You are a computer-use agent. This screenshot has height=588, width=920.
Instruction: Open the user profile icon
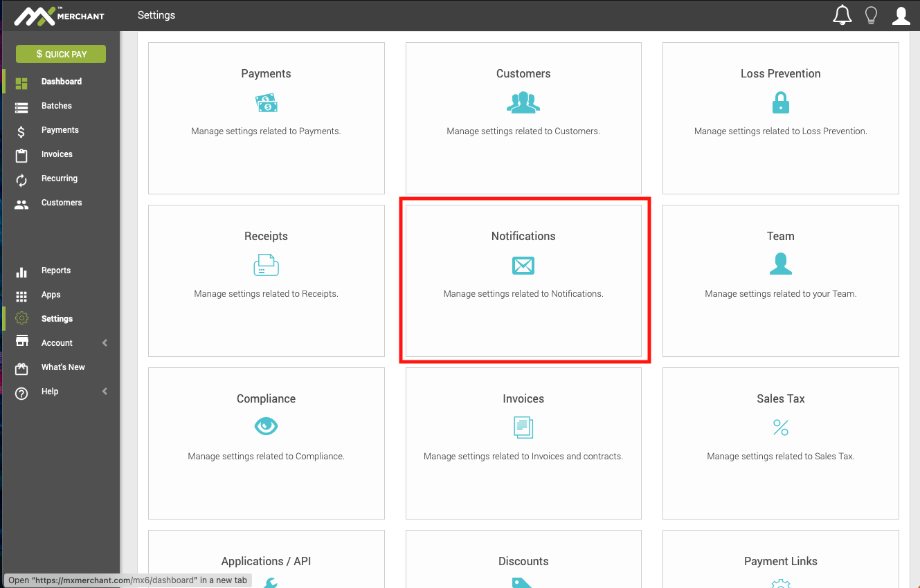(901, 14)
